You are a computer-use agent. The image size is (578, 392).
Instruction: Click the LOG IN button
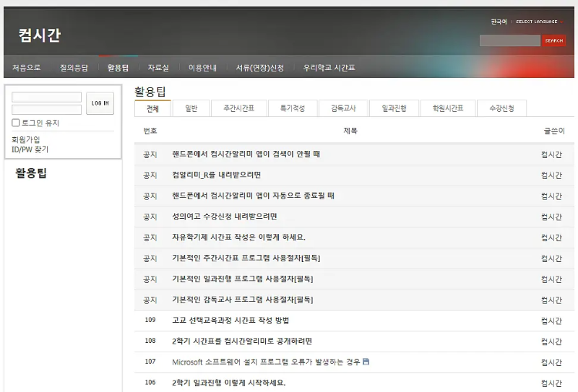click(x=100, y=103)
